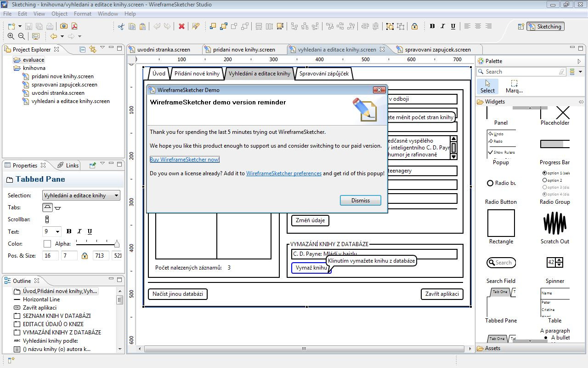Toggle the aspect ratio lock in Pos. & Size

tap(85, 256)
